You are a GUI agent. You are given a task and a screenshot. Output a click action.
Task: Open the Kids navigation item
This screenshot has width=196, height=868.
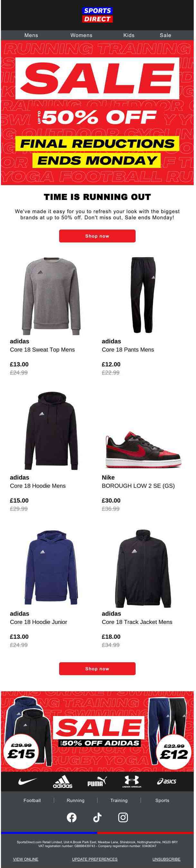pyautogui.click(x=129, y=35)
